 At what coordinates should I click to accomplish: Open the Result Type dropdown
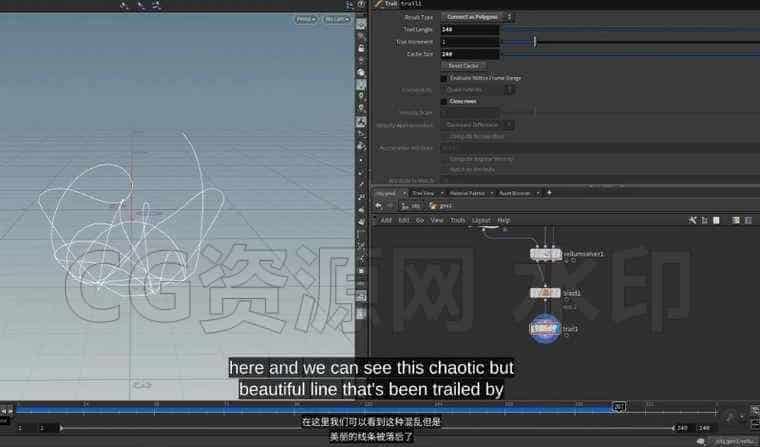pos(477,17)
